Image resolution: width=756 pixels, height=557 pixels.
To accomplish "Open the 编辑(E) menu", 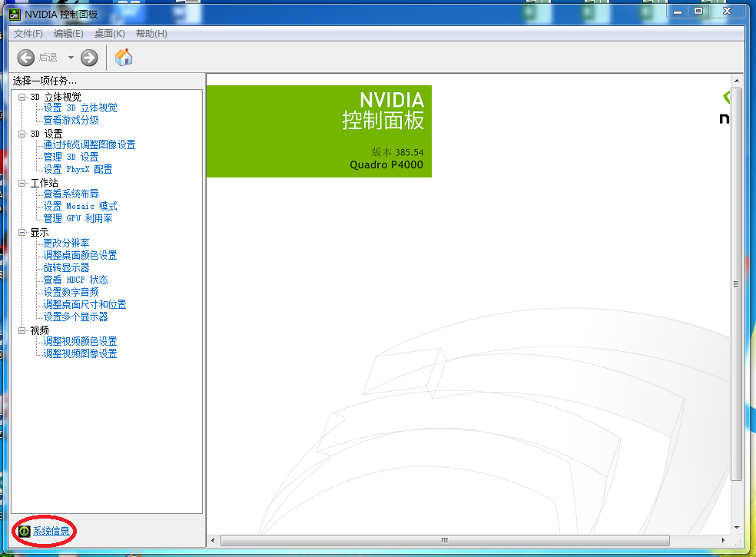I will pos(68,34).
